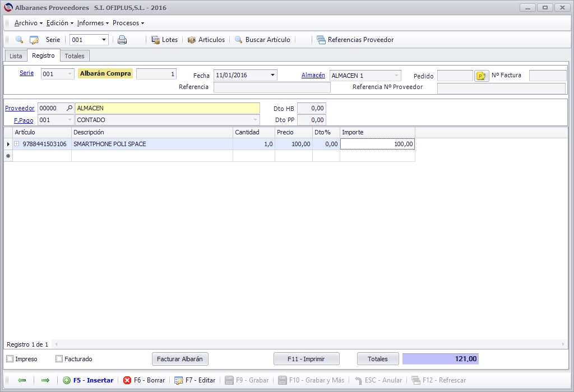Viewport: 574px width, 392px height.
Task: Click the green next record arrow
Action: coord(45,380)
